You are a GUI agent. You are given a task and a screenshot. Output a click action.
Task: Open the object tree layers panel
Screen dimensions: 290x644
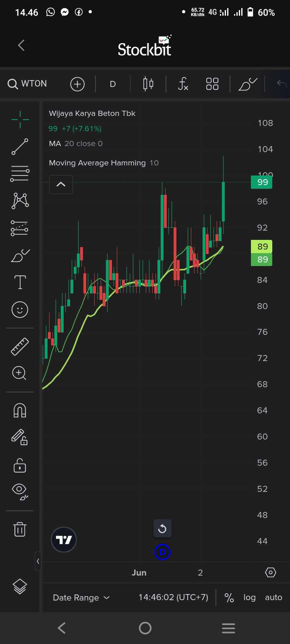tap(20, 587)
